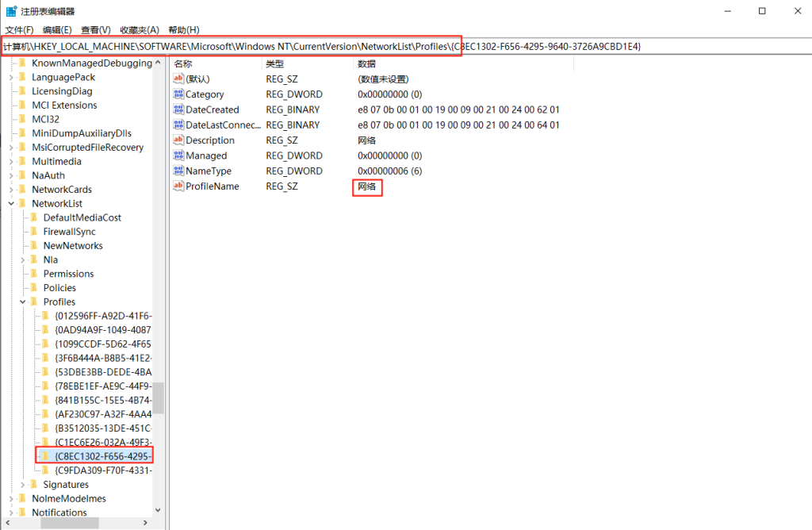Viewport: 812px width, 530px height.
Task: Click the 数据 column header
Action: [366, 63]
